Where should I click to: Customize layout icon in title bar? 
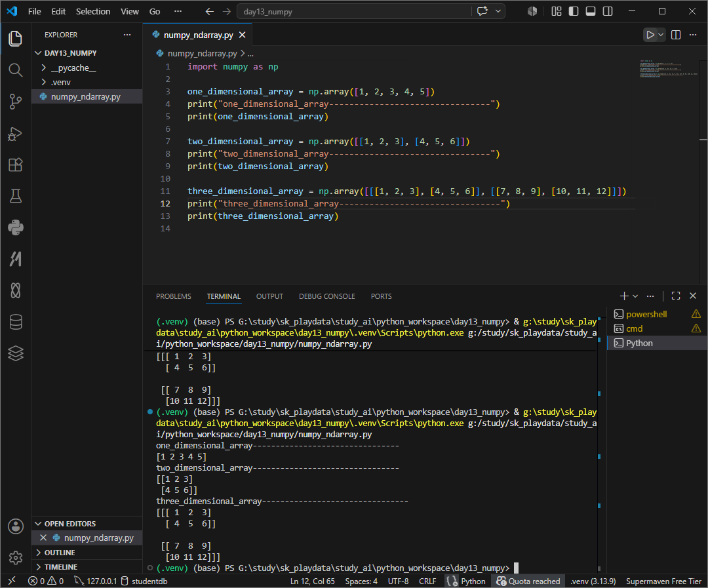point(557,11)
